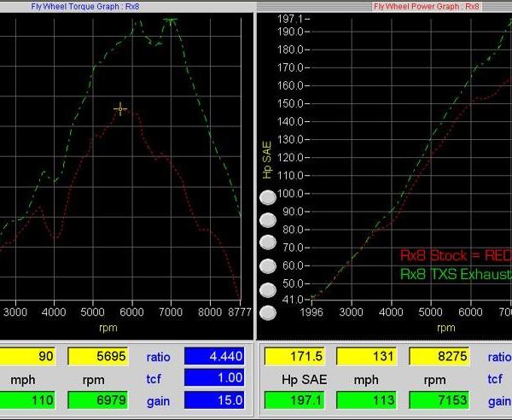Click the 'Hp SAE' label below the 171.5 field
Screen dimensions: 512x420
click(x=305, y=380)
